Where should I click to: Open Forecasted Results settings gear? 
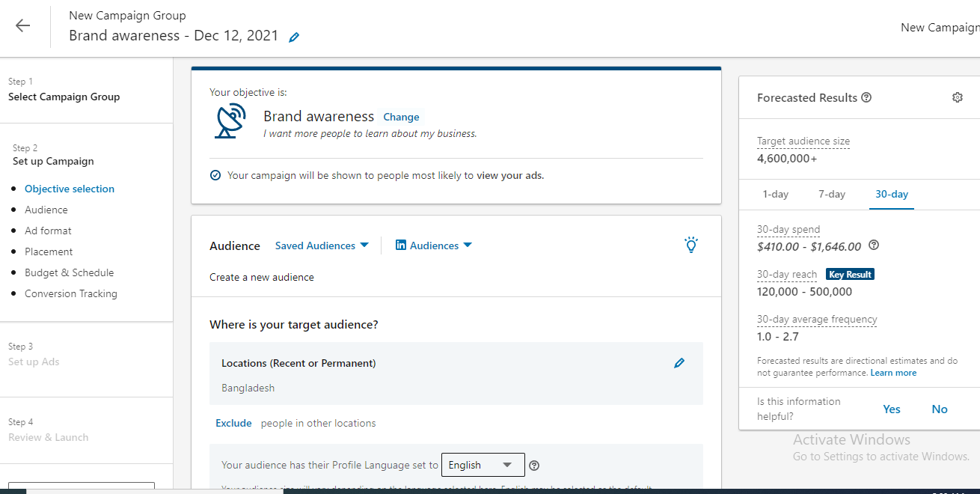[957, 97]
